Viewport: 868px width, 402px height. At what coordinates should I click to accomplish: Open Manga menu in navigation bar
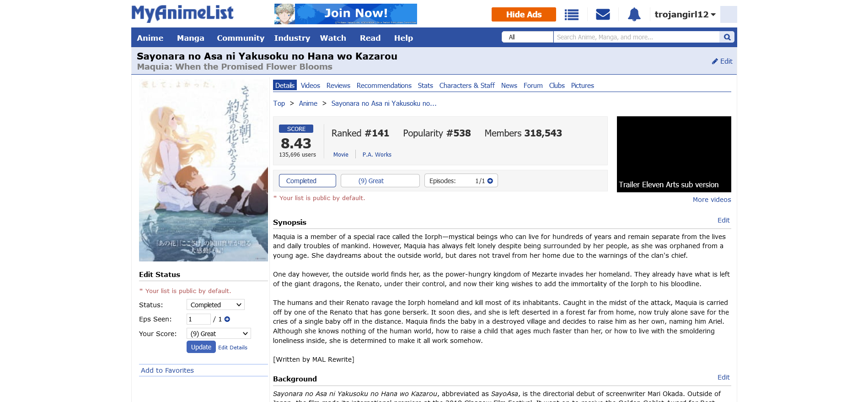pyautogui.click(x=191, y=38)
